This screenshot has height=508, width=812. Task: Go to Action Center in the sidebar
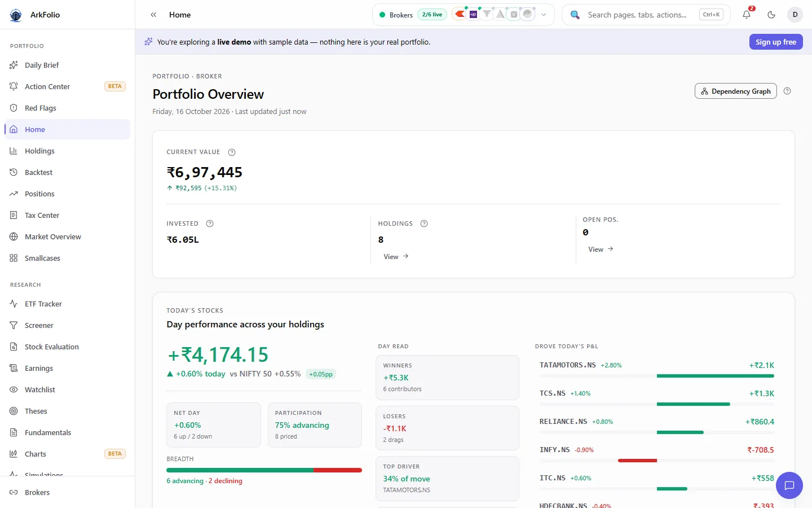click(67, 86)
